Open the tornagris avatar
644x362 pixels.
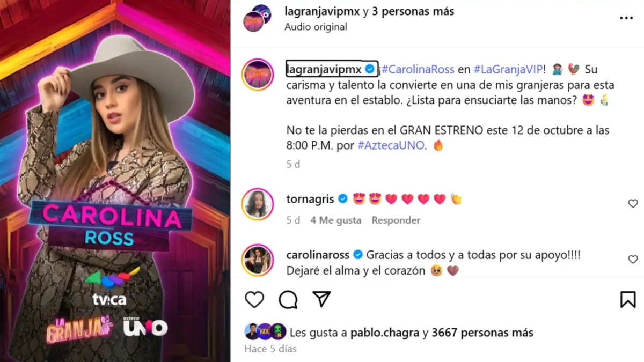(258, 204)
